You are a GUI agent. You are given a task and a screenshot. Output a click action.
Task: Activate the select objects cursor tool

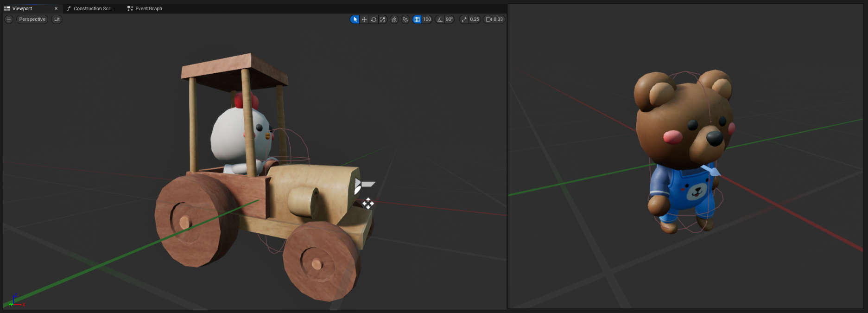click(355, 19)
